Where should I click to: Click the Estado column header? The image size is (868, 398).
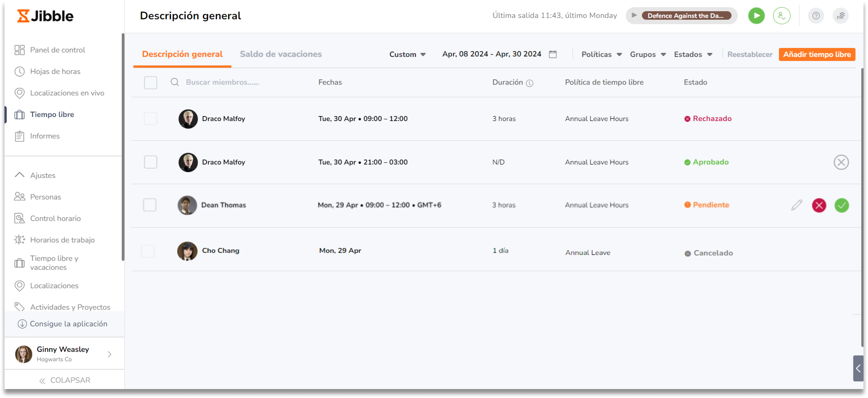[695, 82]
